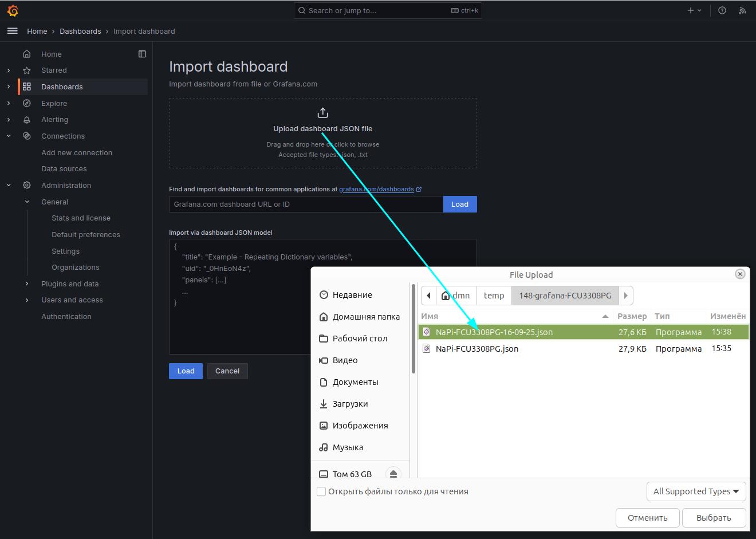The height and width of the screenshot is (539, 756).
Task: Open Видео folder in file dialog
Action: click(338, 360)
